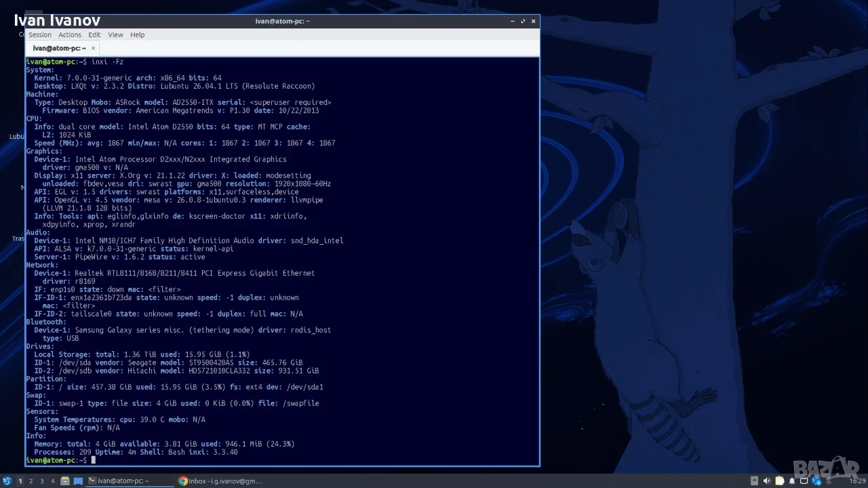Switch to virtual desktop 3
The width and height of the screenshot is (868, 488).
click(x=41, y=481)
